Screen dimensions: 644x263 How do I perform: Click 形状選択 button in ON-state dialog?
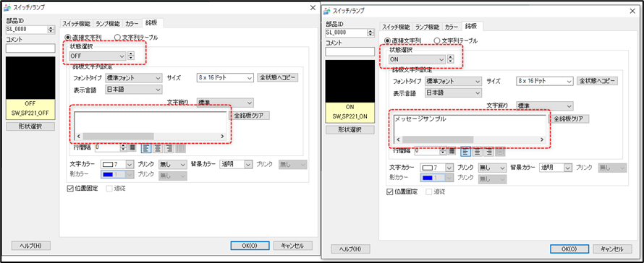click(350, 129)
